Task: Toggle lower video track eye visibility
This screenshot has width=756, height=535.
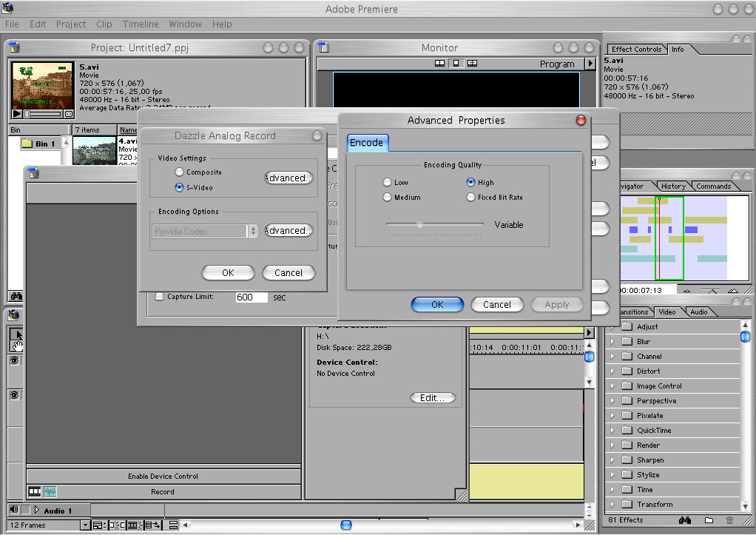Action: (15, 395)
